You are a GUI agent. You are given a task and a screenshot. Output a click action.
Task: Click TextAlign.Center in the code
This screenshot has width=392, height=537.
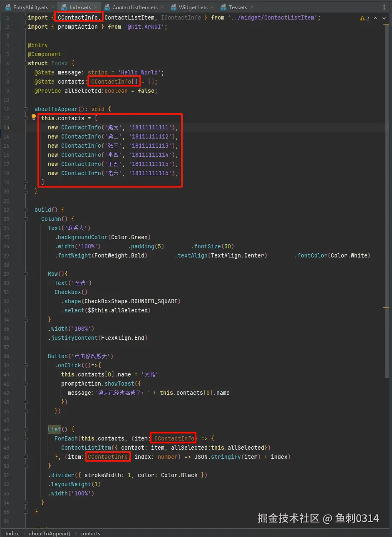(x=238, y=255)
